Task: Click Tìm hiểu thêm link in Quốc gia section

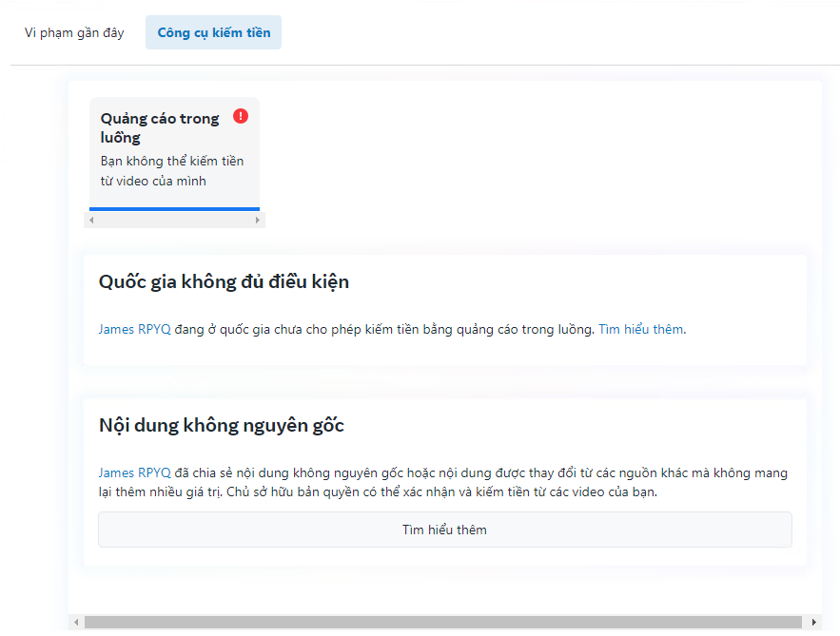Action: [x=641, y=329]
